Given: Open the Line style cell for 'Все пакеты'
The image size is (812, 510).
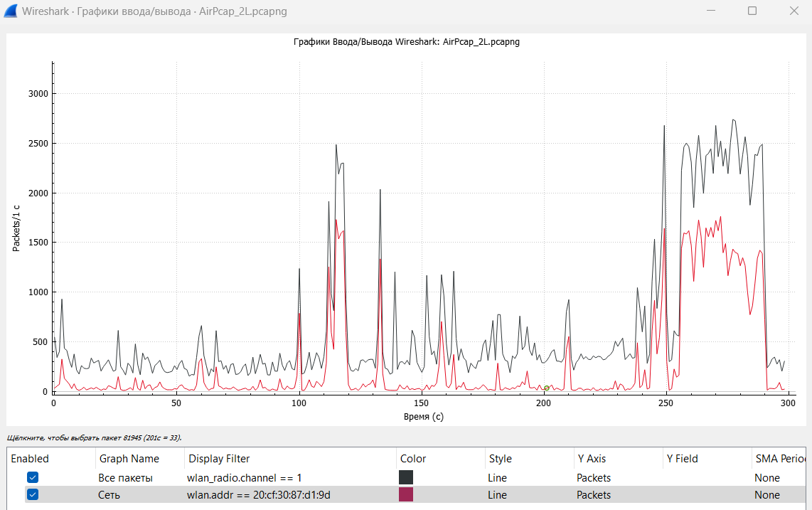Looking at the screenshot, I should click(497, 478).
